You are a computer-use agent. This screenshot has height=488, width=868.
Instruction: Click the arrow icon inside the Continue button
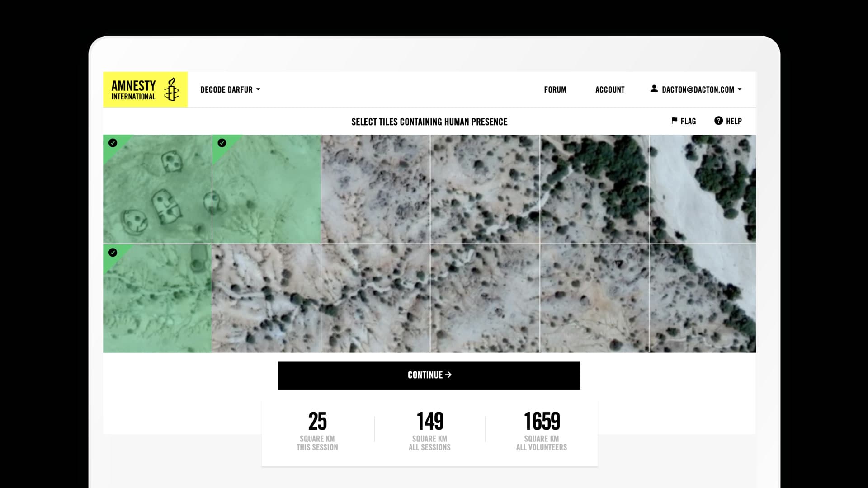(x=448, y=375)
